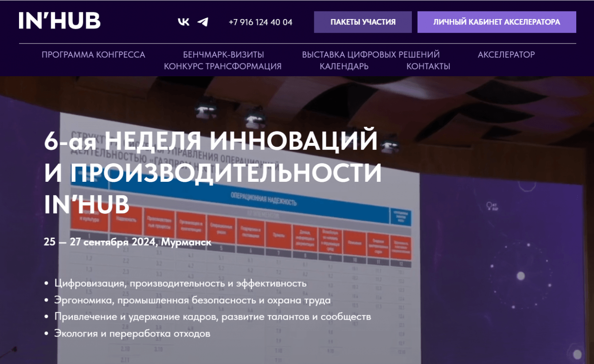This screenshot has height=364, width=594.
Task: Open the БЕНЧМАРК-ВИЗИТЫ menu item
Action: click(x=223, y=55)
